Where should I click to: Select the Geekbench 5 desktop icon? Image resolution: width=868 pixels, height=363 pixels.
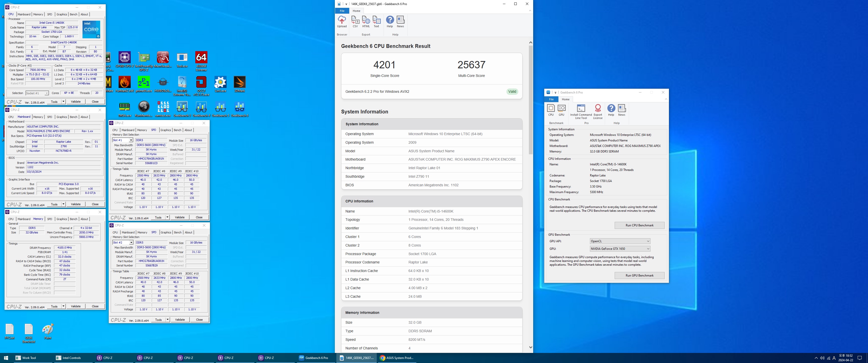coord(220,109)
